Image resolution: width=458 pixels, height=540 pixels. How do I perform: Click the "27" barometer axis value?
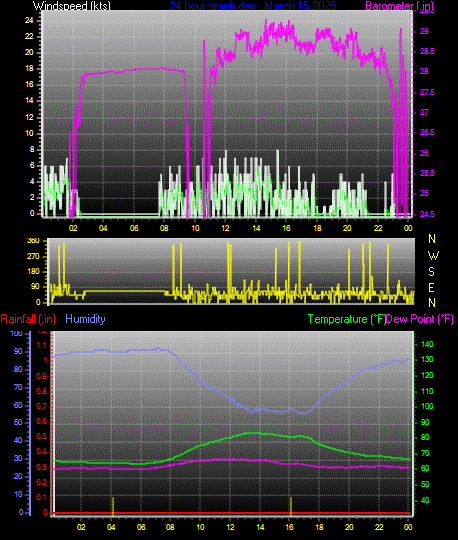point(424,112)
